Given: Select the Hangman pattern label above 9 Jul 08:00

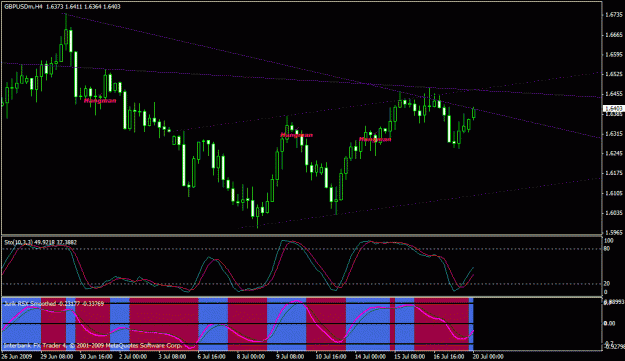Looking at the screenshot, I should pos(296,135).
